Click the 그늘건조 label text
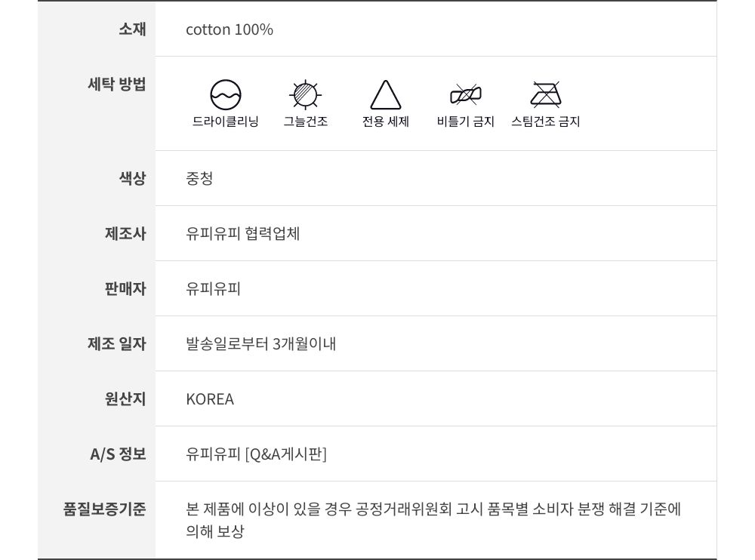 306,122
